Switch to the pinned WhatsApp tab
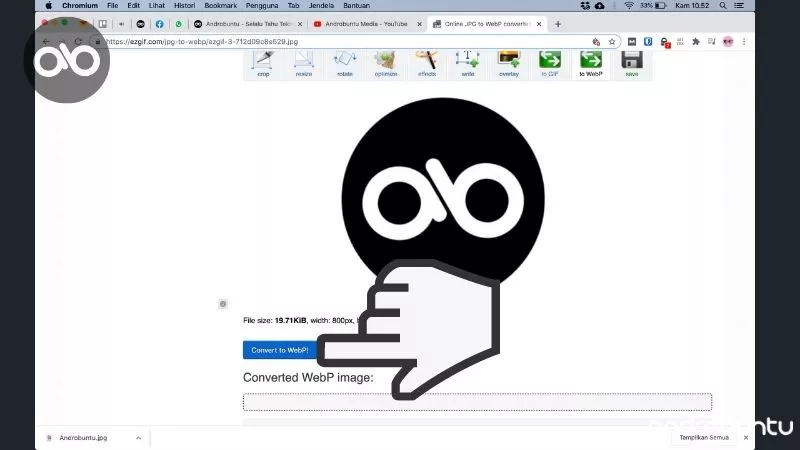This screenshot has width=800, height=450. pyautogui.click(x=179, y=24)
